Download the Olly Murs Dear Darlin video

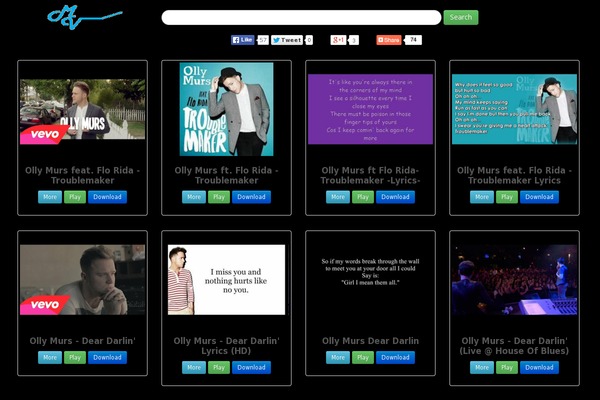[395, 358]
